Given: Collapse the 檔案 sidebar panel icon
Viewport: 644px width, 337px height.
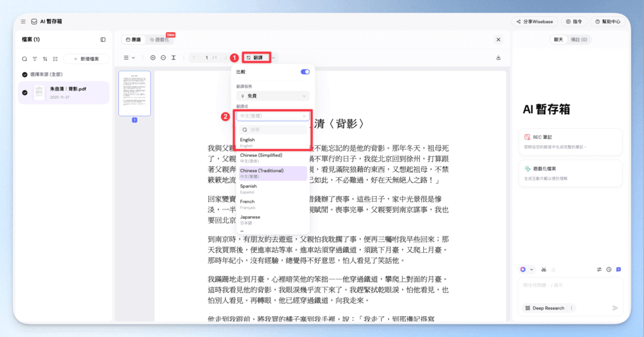Looking at the screenshot, I should point(103,40).
